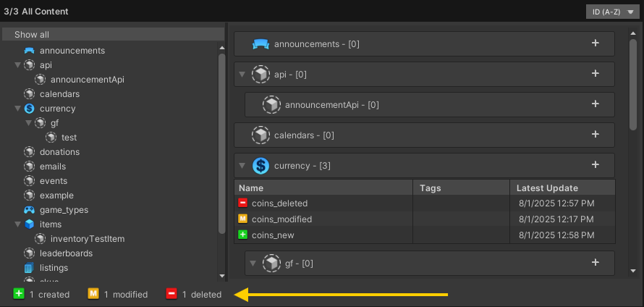Image resolution: width=644 pixels, height=307 pixels.
Task: Click the game_types controller icon
Action: coord(29,210)
